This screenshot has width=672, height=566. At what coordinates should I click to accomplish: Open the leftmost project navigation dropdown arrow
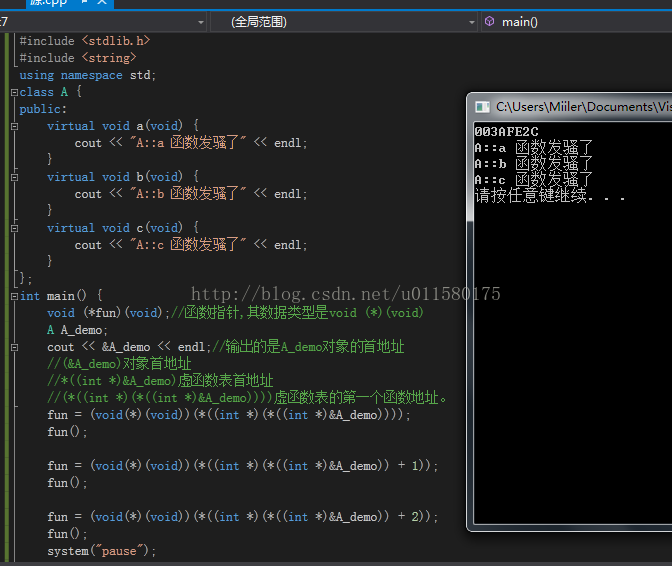(201, 22)
